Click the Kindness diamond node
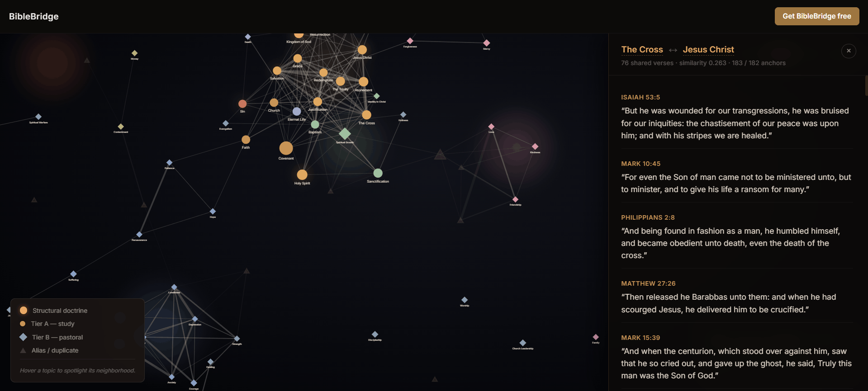 coord(535,146)
